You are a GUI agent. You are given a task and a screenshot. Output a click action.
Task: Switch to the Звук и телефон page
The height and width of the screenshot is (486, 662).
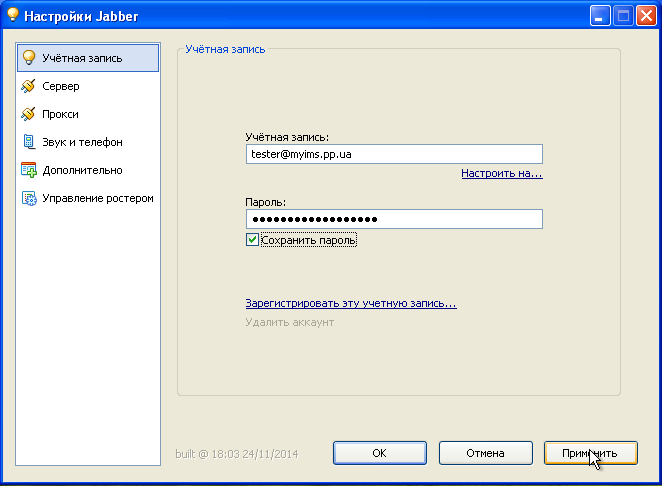88,142
